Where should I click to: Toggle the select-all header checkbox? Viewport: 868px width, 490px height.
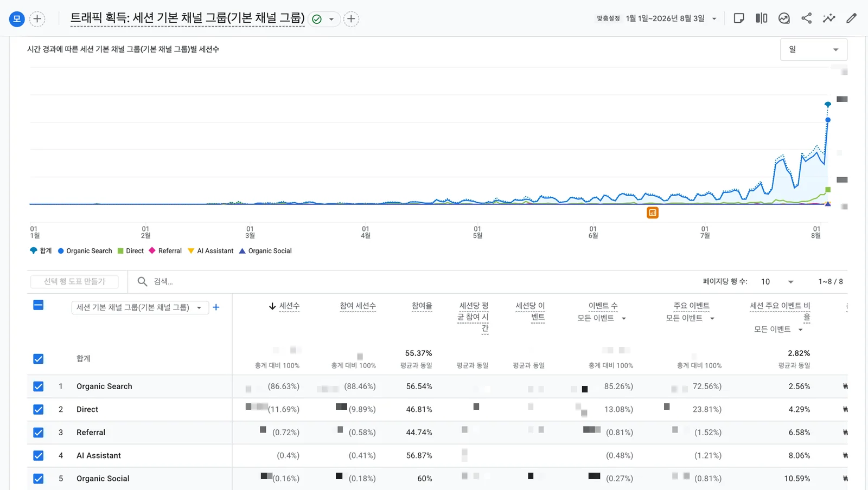[x=39, y=305]
